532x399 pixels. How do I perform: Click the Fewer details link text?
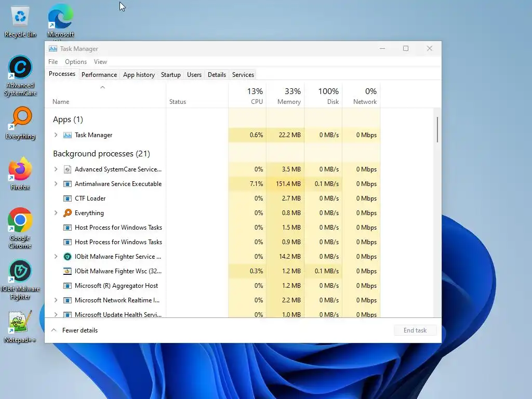(x=80, y=330)
